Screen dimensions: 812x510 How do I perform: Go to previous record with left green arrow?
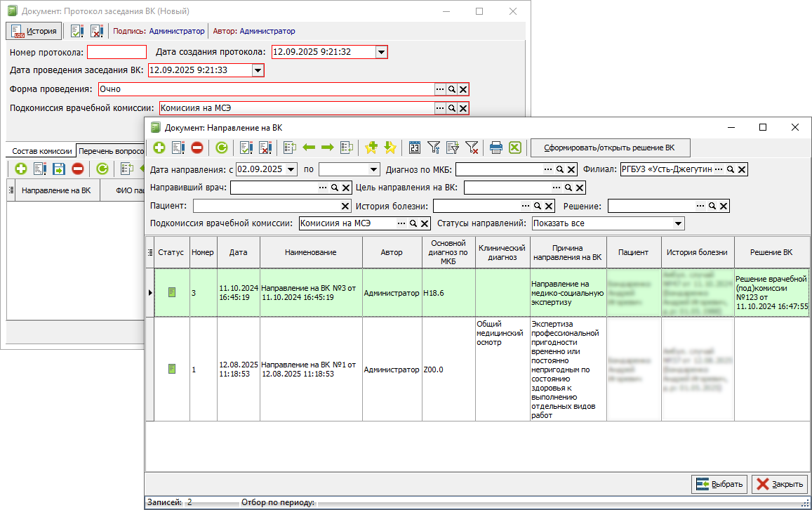coord(310,148)
